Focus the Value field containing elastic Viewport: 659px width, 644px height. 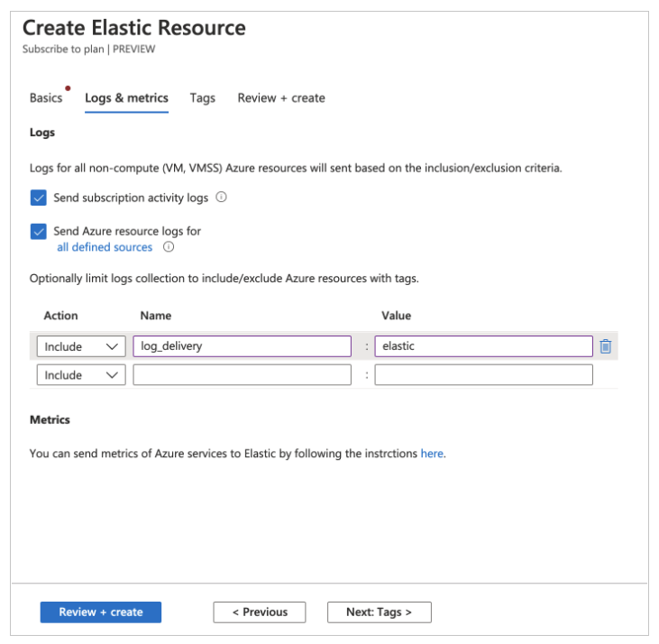click(483, 346)
